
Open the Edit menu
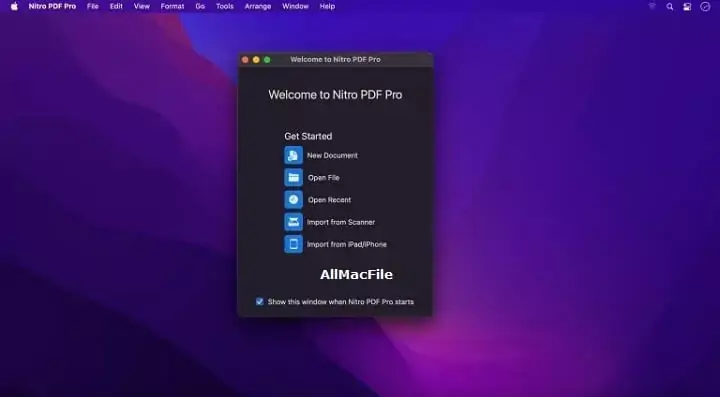coord(116,6)
